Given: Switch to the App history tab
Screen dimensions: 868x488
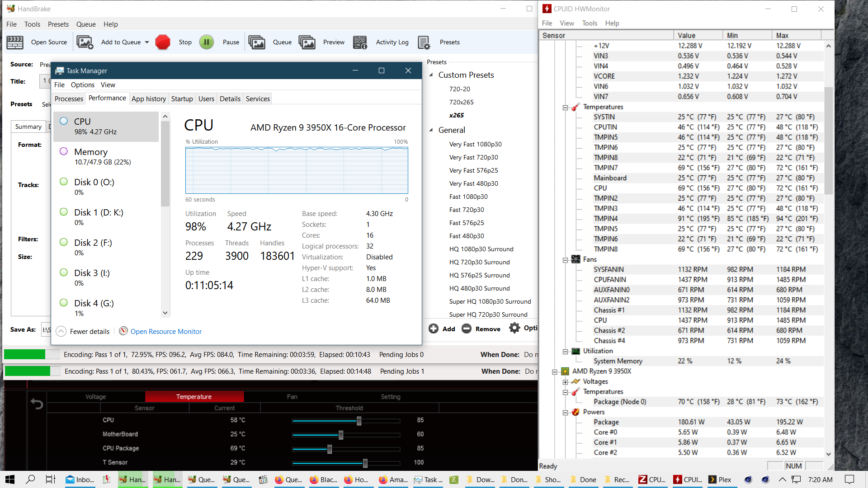Looking at the screenshot, I should click(149, 99).
